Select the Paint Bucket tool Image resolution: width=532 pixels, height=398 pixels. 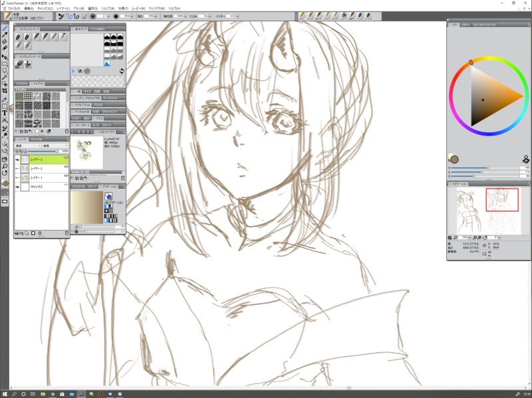[5, 41]
